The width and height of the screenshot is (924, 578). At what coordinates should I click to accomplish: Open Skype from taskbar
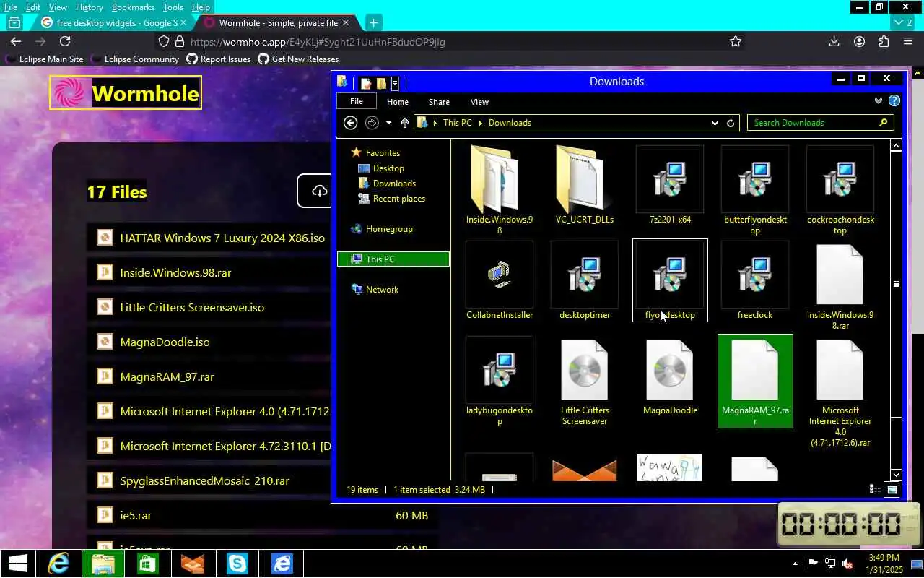(x=237, y=564)
